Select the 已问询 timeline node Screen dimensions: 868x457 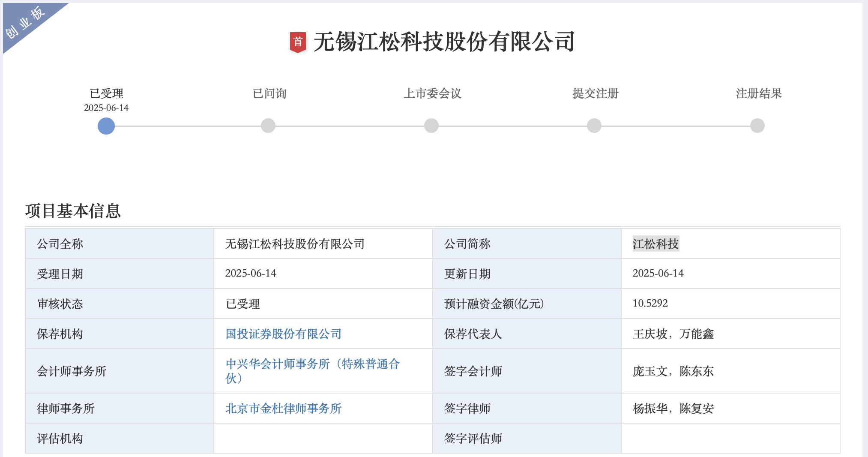click(268, 126)
